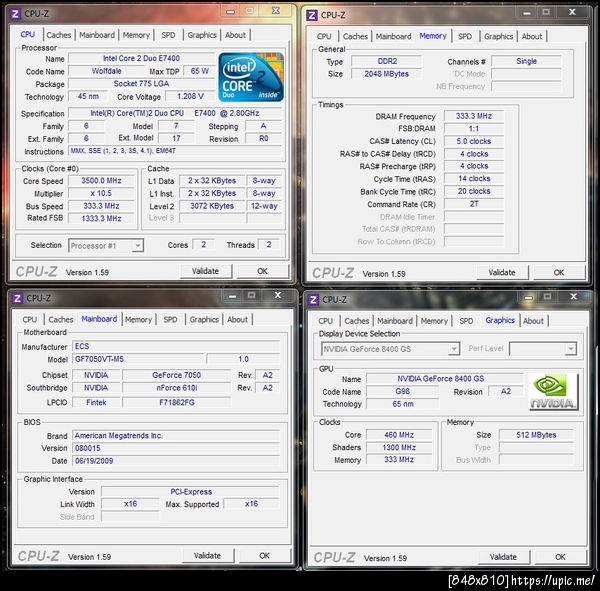Click the CPU-Z app icon in CPU window titlebar

coord(15,14)
